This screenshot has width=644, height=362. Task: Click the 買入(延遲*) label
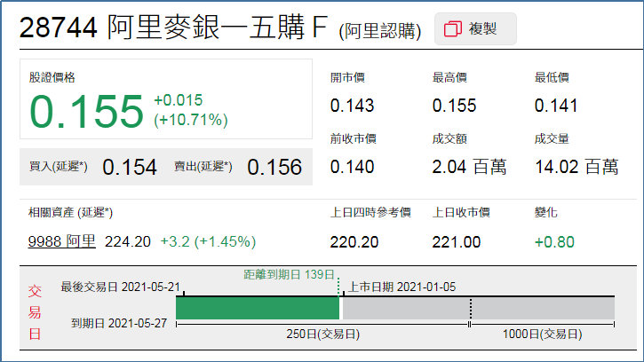(x=59, y=167)
